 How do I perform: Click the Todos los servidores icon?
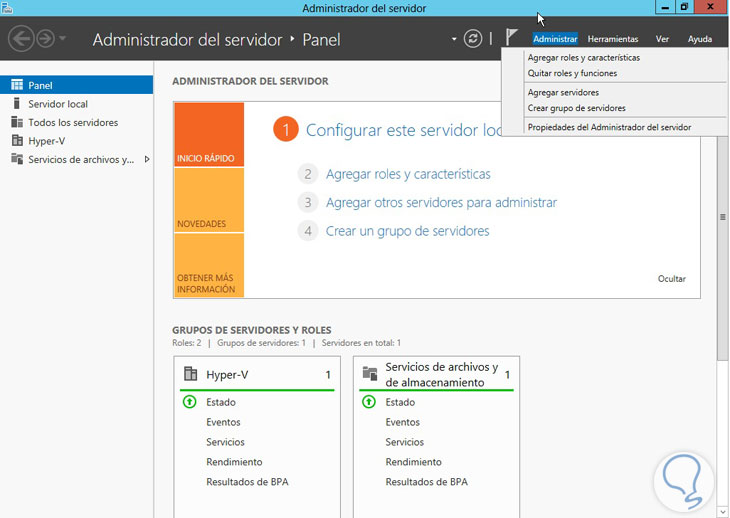(17, 122)
